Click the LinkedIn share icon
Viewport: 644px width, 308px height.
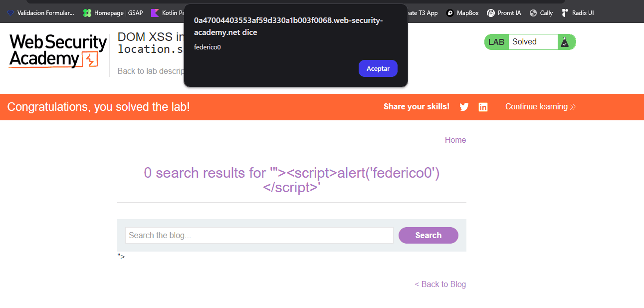pyautogui.click(x=483, y=107)
